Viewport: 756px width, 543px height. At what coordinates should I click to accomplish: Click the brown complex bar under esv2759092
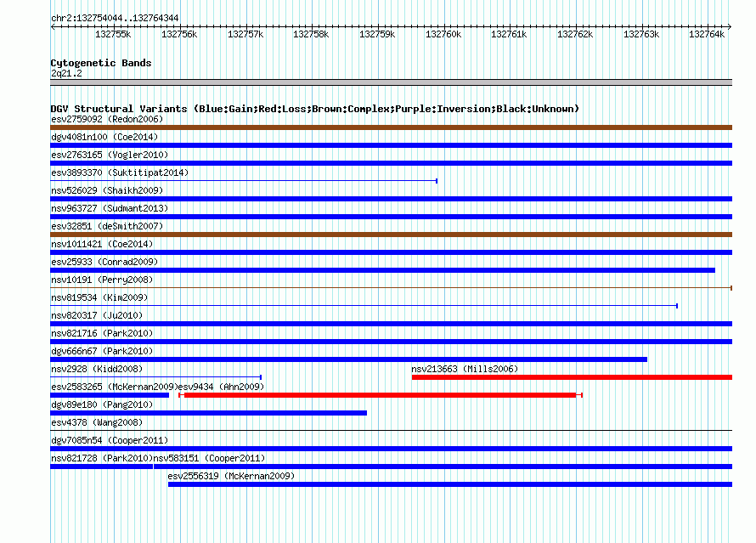pos(391,127)
